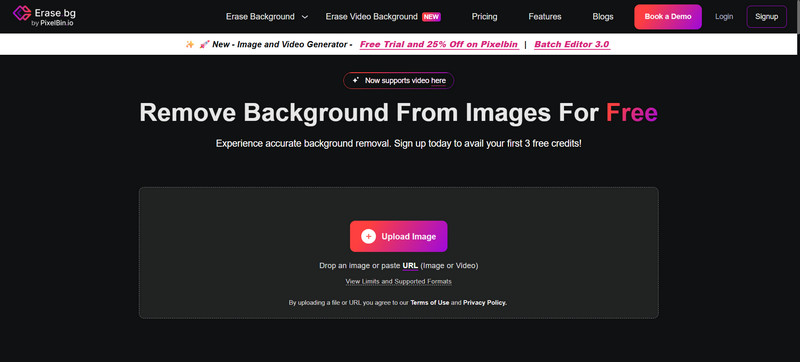Image resolution: width=800 pixels, height=362 pixels.
Task: Click the Login link
Action: [724, 17]
